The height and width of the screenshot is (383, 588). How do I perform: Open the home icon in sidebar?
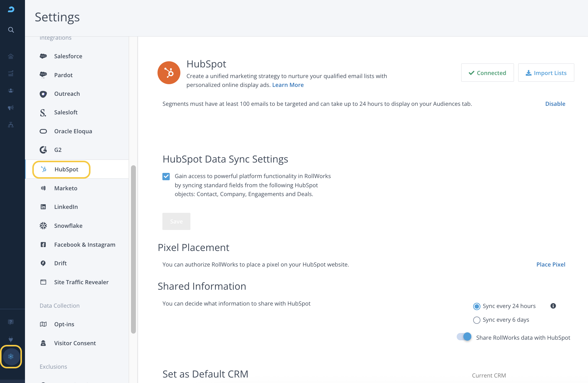pos(11,56)
